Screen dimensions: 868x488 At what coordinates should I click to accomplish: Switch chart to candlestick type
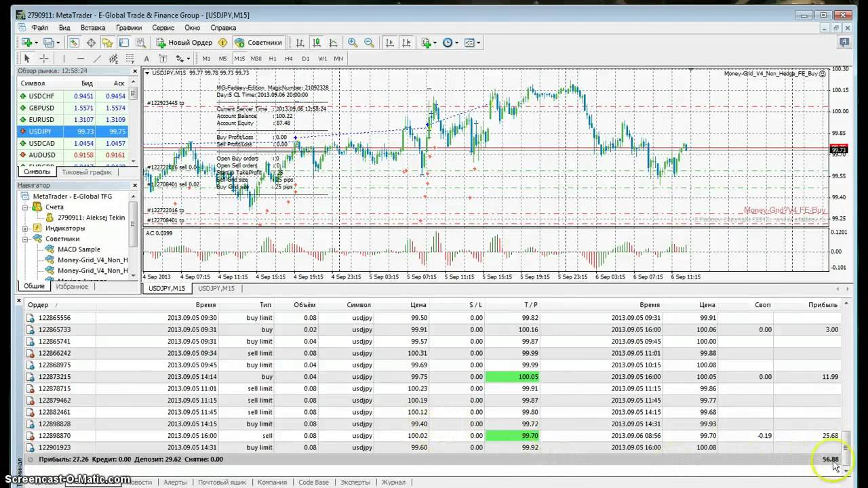pos(316,42)
